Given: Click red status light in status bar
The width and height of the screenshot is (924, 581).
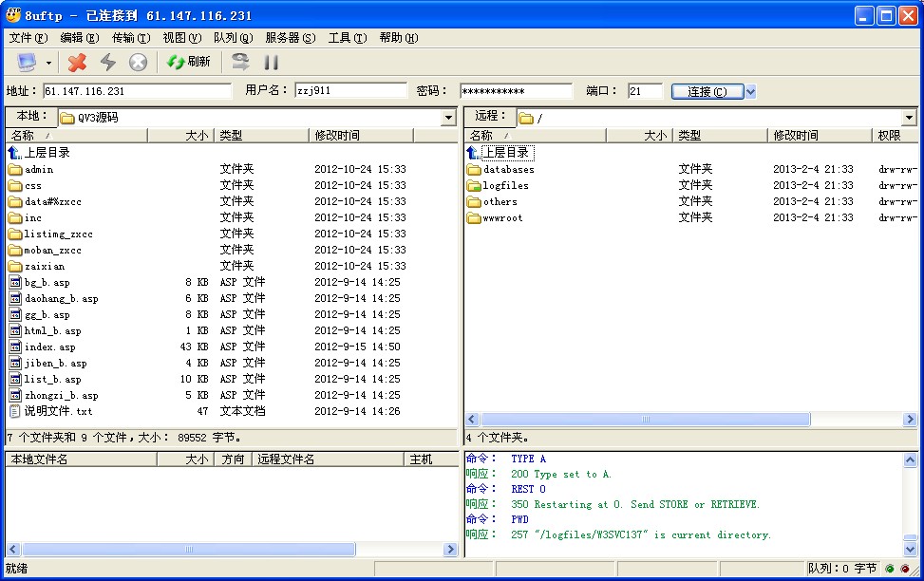Looking at the screenshot, I should [x=904, y=569].
